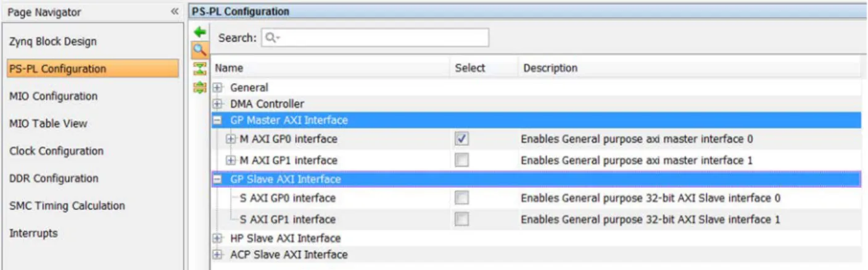Open the Zynq Block Design page

tap(53, 42)
